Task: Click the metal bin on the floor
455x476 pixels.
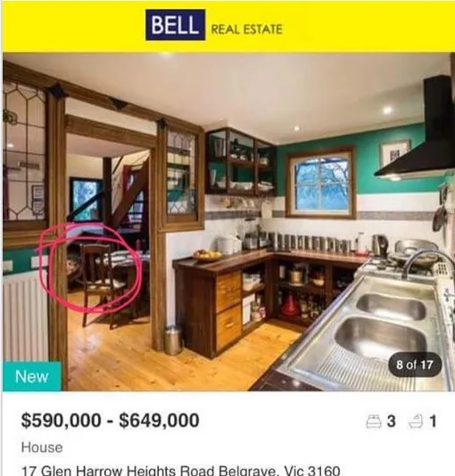Action: [x=173, y=340]
